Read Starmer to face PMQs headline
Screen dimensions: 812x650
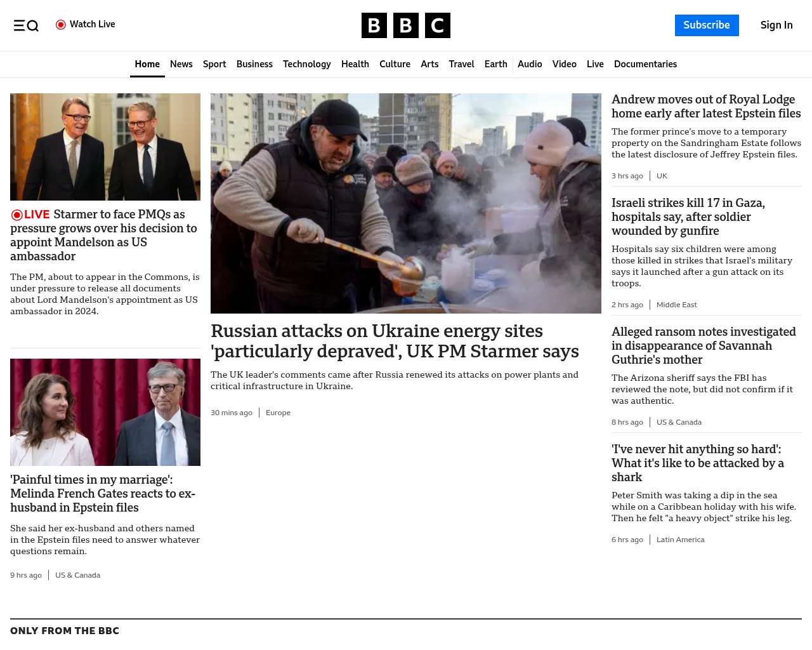(104, 235)
